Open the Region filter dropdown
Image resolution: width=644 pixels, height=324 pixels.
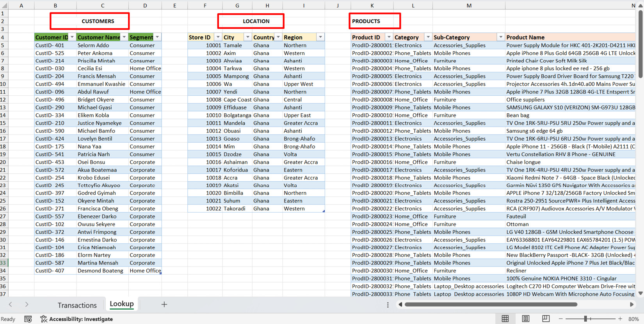click(x=320, y=37)
